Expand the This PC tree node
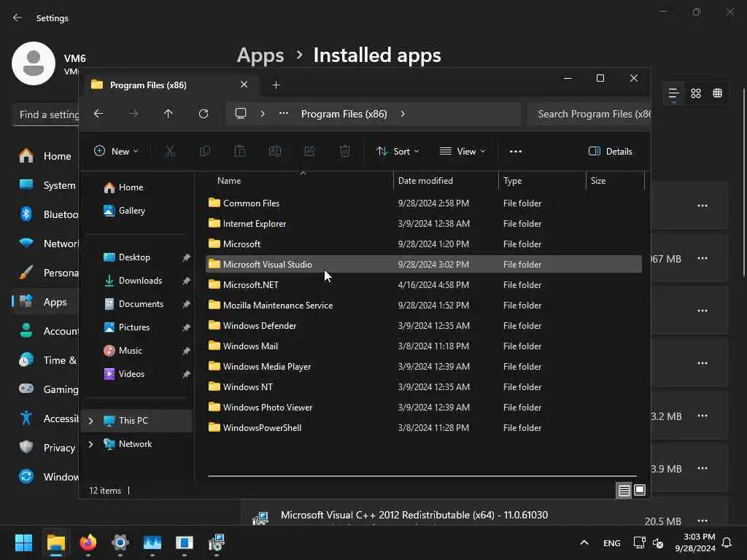 tap(90, 421)
